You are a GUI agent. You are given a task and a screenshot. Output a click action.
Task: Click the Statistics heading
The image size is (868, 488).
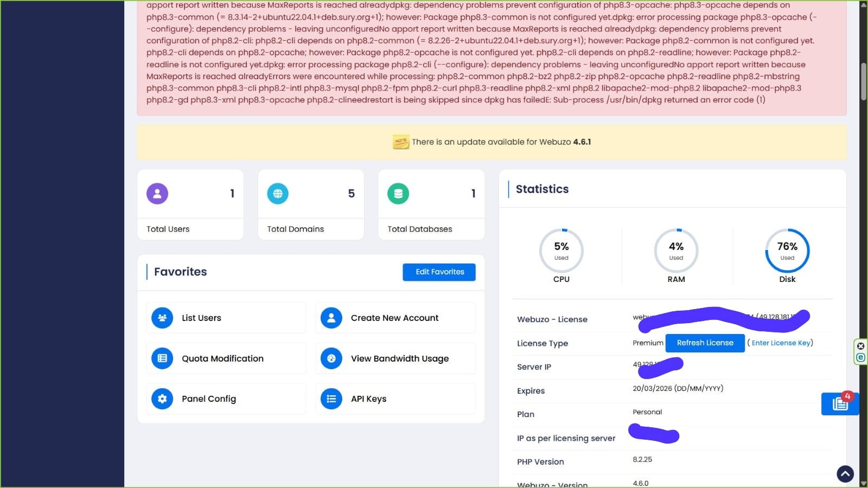point(542,189)
